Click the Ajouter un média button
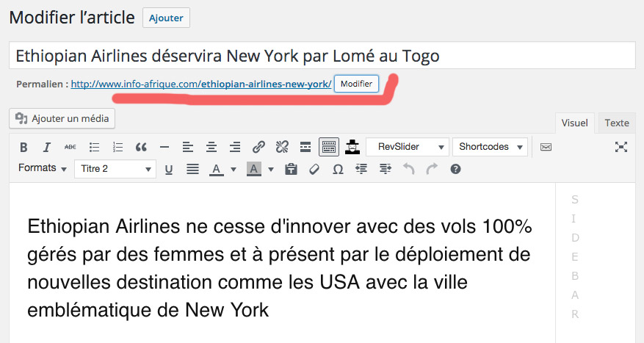Screen dimensions: 644x343 point(62,118)
